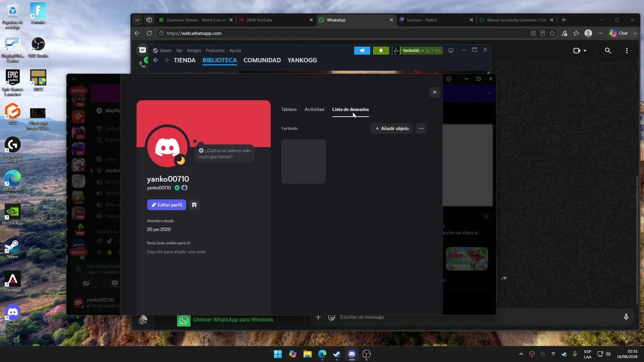Click the Obtener WhatsApp para Windows link
644x362 pixels.
click(x=233, y=320)
